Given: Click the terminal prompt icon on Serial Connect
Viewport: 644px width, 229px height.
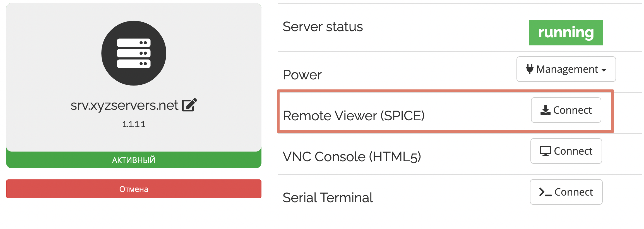Looking at the screenshot, I should [x=545, y=192].
